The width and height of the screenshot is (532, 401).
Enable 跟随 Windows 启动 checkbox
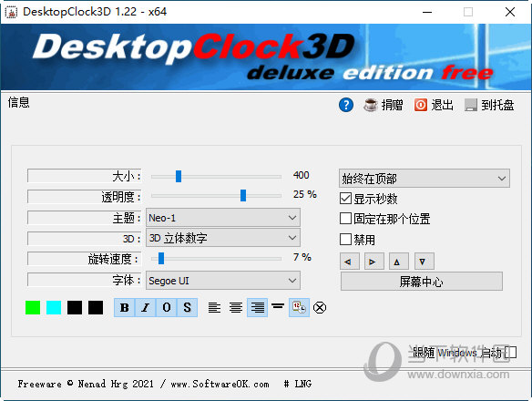pos(511,353)
